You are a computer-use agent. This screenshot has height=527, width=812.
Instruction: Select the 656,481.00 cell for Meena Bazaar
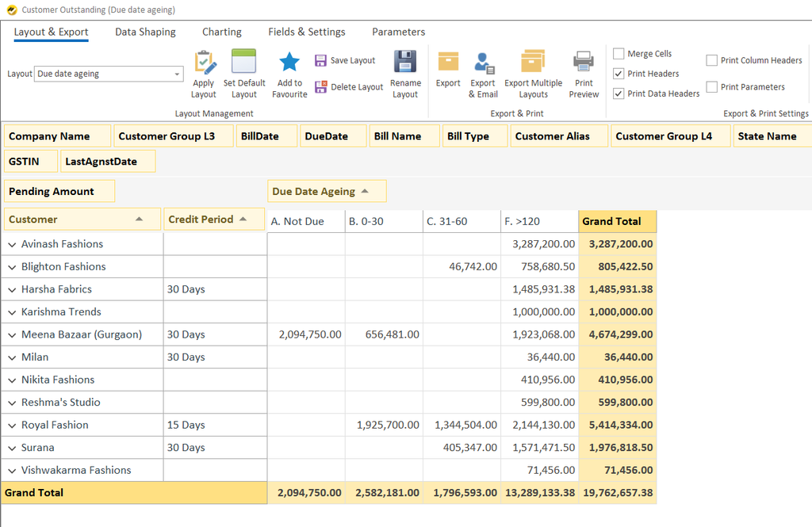tap(384, 334)
